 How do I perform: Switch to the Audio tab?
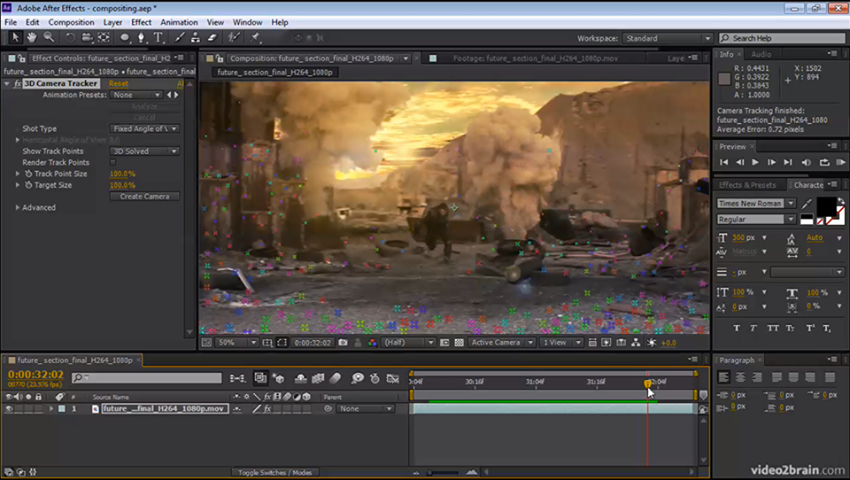(761, 54)
